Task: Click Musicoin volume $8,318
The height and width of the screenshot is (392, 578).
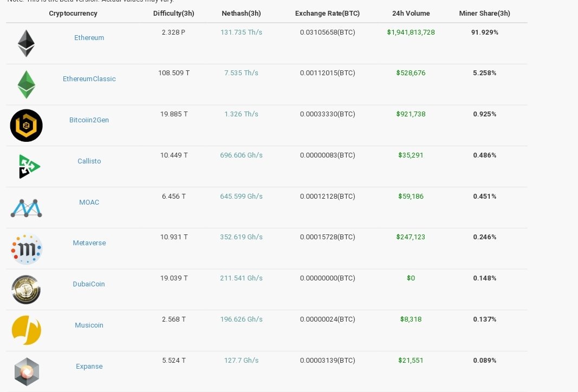Action: 411,319
